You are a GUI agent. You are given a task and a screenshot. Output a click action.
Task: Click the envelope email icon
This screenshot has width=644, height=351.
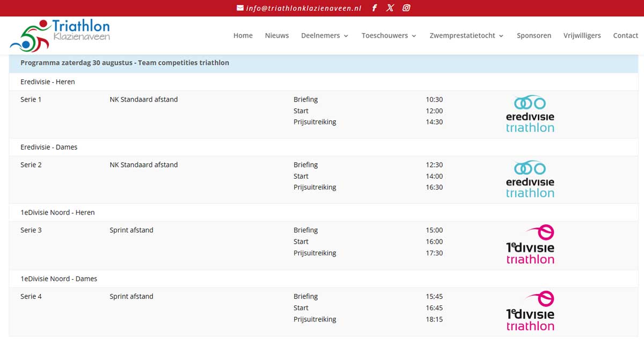pos(239,8)
